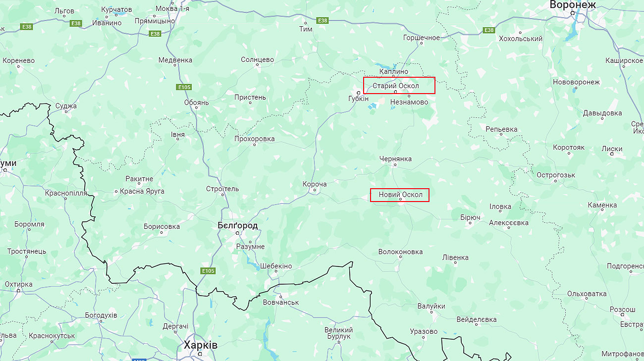Click the Прохоровка town label
The width and height of the screenshot is (644, 361).
coord(254,139)
